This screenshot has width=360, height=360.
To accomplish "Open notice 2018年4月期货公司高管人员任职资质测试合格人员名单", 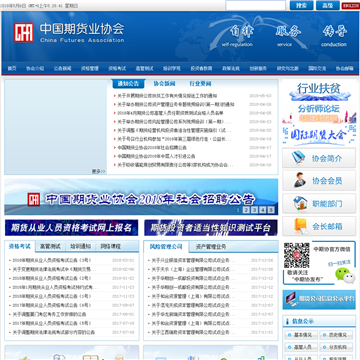I will coord(170,113).
